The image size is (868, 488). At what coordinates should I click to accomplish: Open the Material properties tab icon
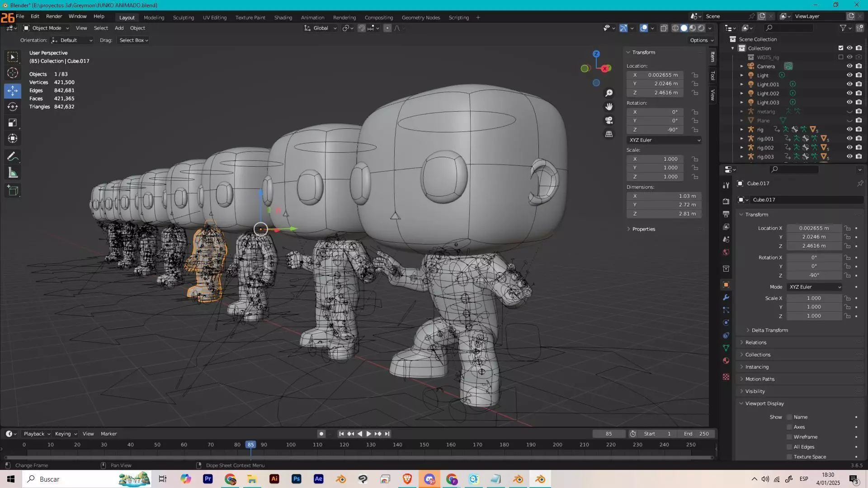pyautogui.click(x=726, y=361)
